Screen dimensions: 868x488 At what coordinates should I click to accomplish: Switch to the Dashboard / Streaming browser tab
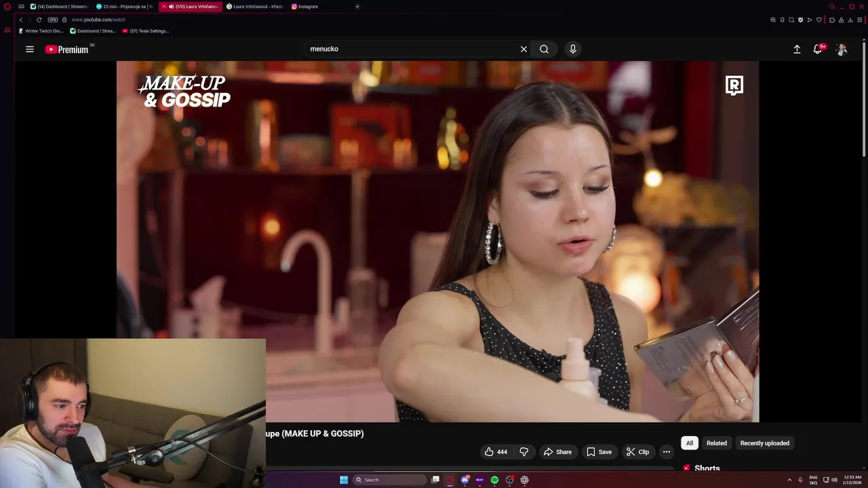click(x=58, y=7)
